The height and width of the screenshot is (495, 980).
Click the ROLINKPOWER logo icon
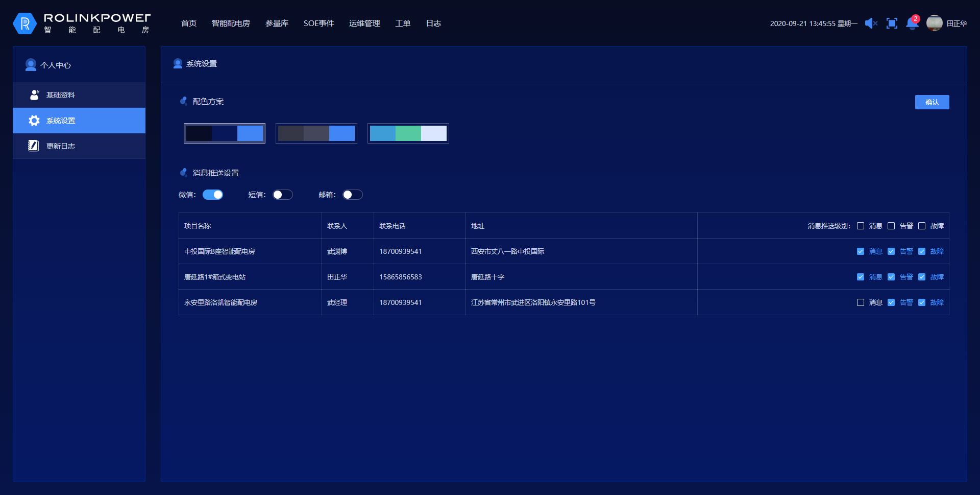[x=24, y=23]
